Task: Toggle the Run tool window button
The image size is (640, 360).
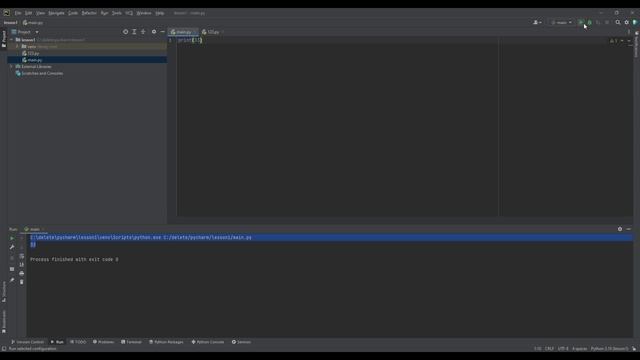Action: tap(57, 342)
